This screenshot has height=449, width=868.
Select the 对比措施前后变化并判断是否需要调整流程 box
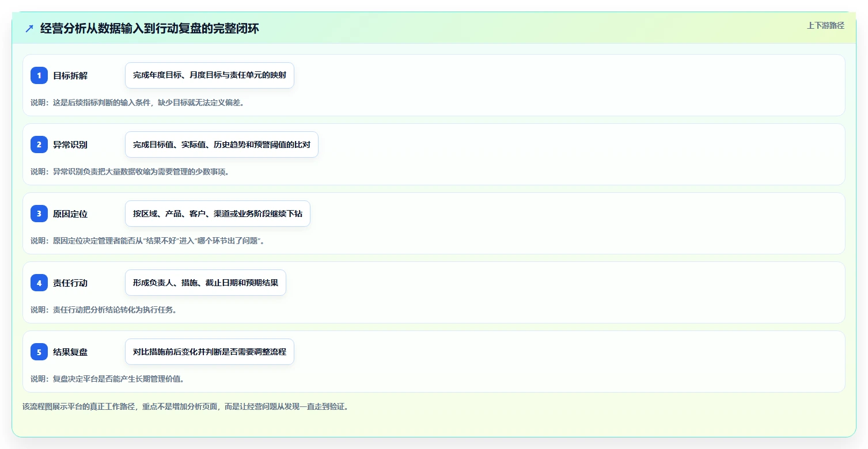[210, 352]
